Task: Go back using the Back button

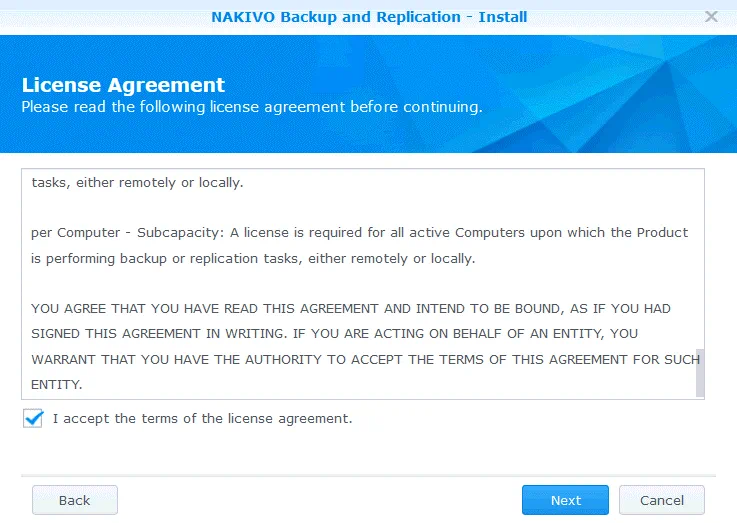Action: pos(75,500)
